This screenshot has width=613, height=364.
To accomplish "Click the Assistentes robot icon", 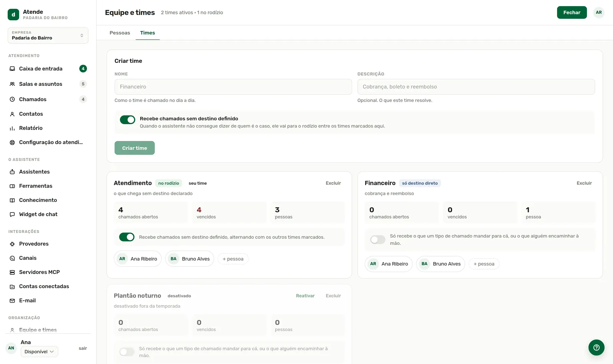I will coord(12,172).
